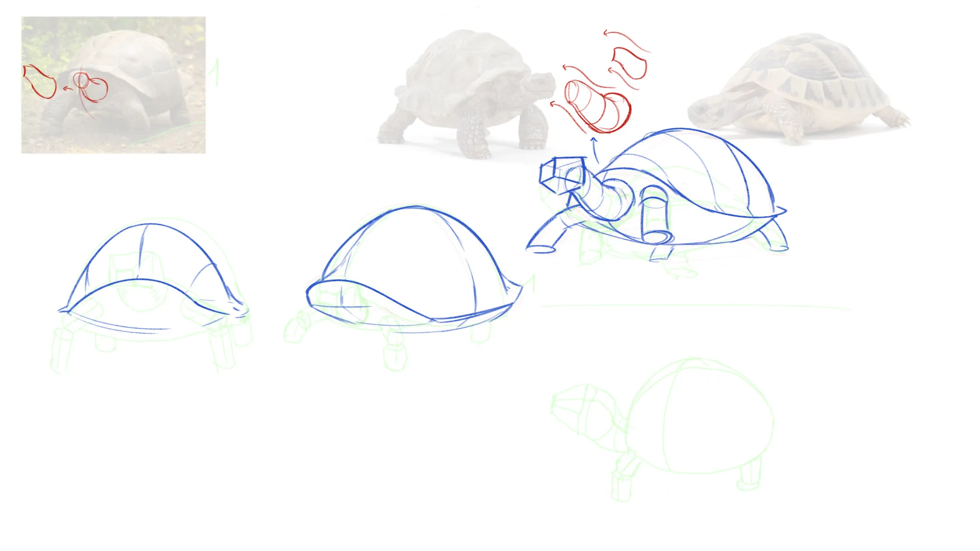
Task: Click the faint green top-view turtle sketch
Action: coord(662,429)
